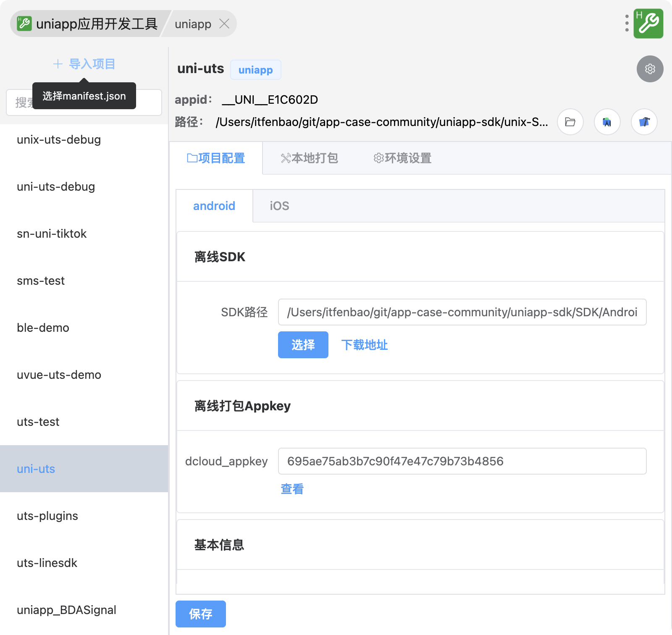Open the 下载地址 download link

point(365,345)
